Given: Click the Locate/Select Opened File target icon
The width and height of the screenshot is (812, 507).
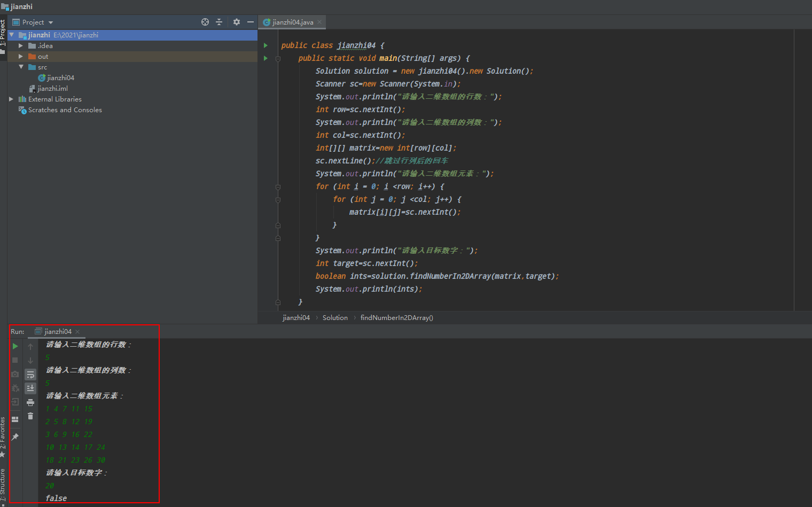Looking at the screenshot, I should [x=205, y=22].
